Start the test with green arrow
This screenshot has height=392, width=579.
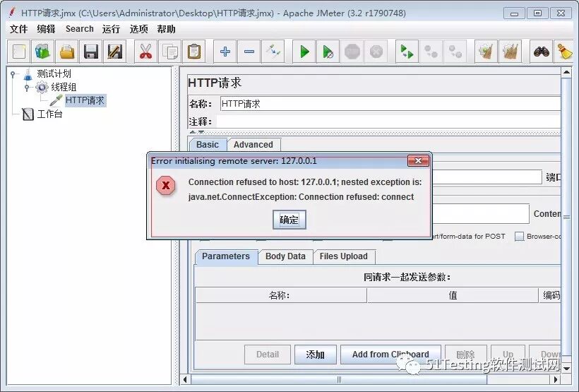(304, 52)
